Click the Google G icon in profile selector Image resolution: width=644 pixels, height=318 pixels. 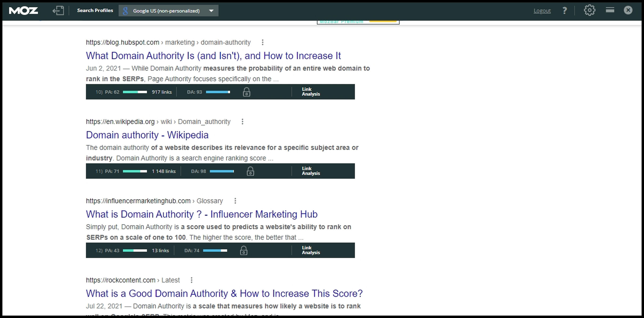[126, 11]
